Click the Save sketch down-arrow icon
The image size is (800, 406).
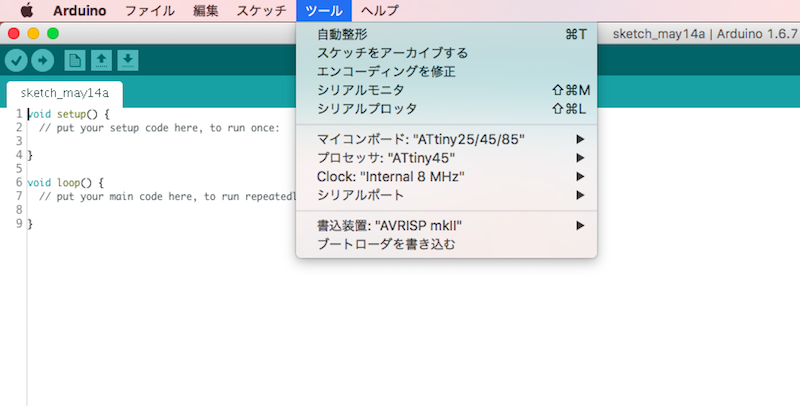128,61
